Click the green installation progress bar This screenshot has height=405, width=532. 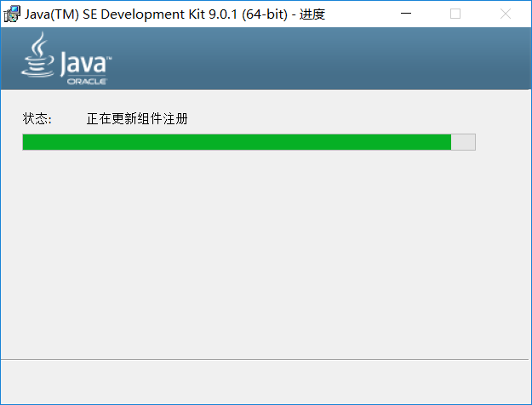point(249,142)
